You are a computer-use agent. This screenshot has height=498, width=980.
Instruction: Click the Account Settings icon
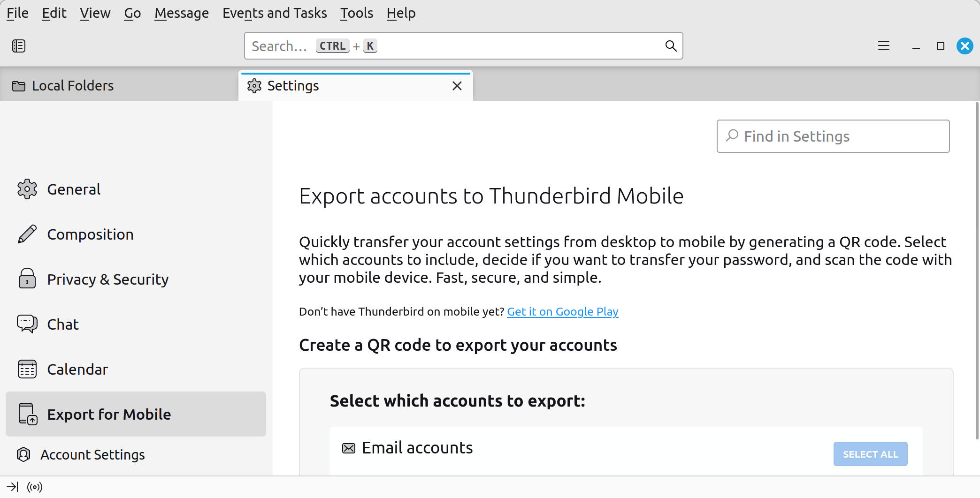(23, 454)
